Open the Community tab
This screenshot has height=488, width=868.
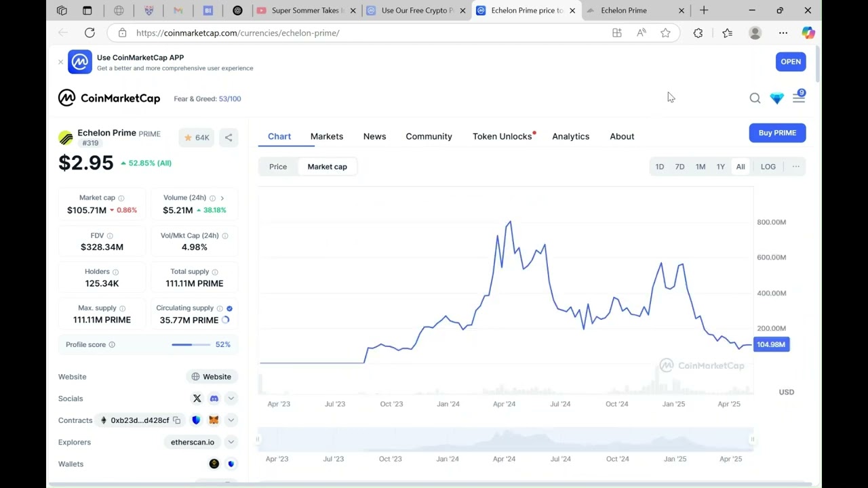coord(429,136)
